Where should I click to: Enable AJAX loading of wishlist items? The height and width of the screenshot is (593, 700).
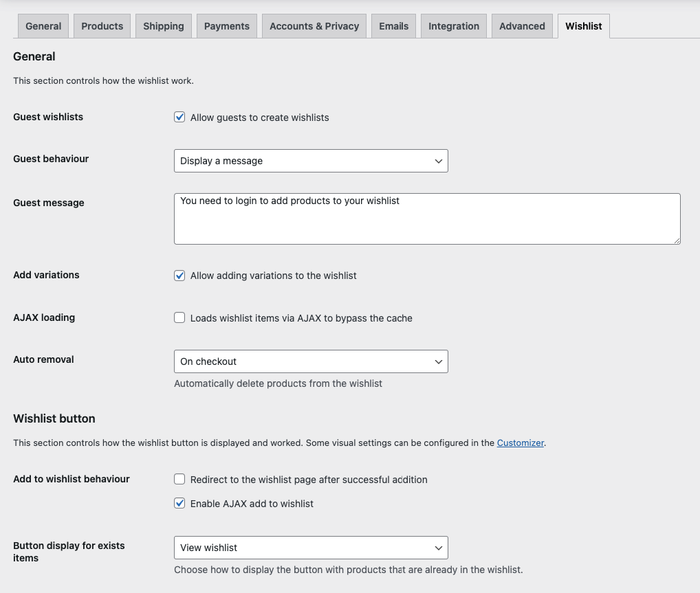coord(179,318)
